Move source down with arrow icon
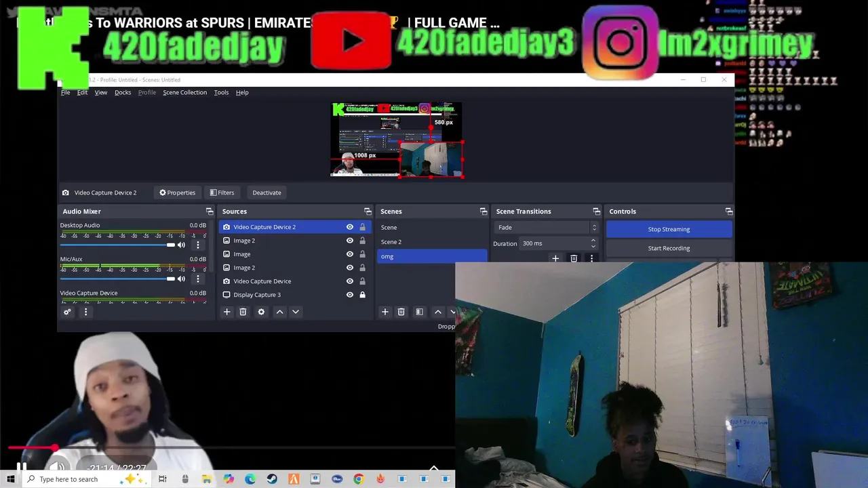The image size is (868, 488). pos(296,312)
